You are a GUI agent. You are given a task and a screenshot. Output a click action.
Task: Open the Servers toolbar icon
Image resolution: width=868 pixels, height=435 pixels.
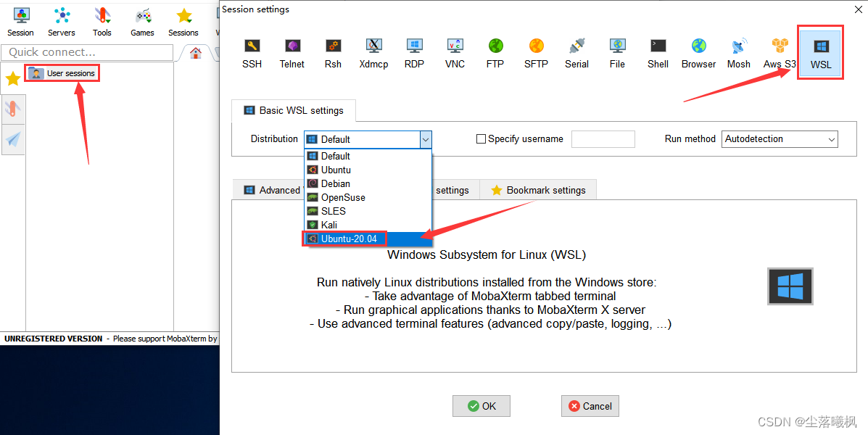coord(62,22)
